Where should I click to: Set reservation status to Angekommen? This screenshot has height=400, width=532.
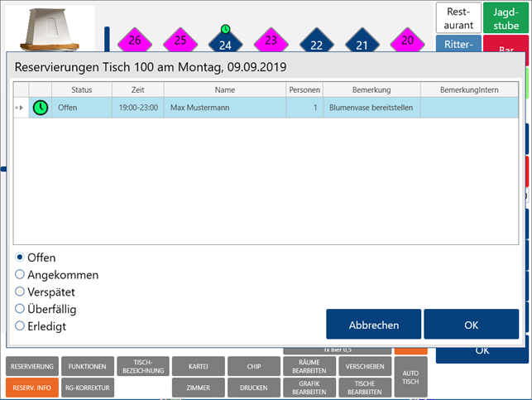(x=21, y=275)
